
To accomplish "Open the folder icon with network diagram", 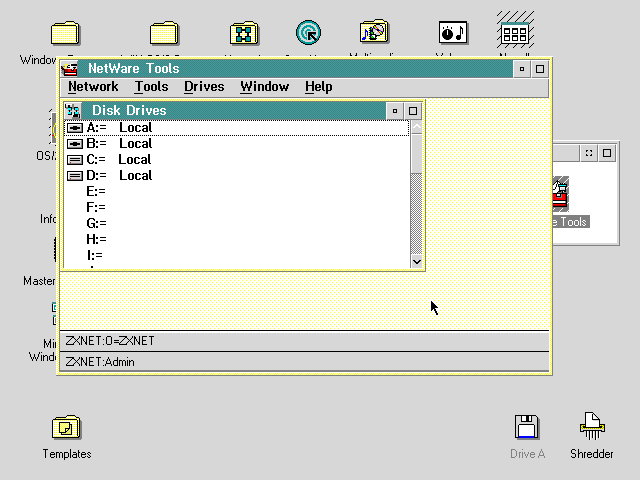I will (x=244, y=33).
